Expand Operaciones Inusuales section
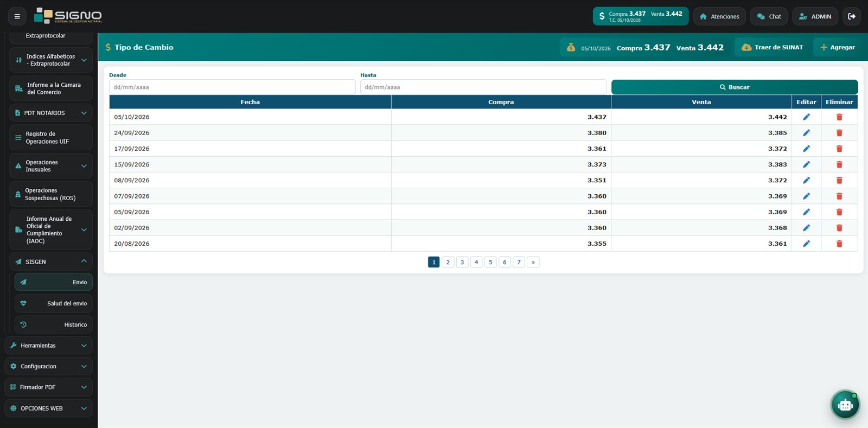868x428 pixels. point(51,166)
